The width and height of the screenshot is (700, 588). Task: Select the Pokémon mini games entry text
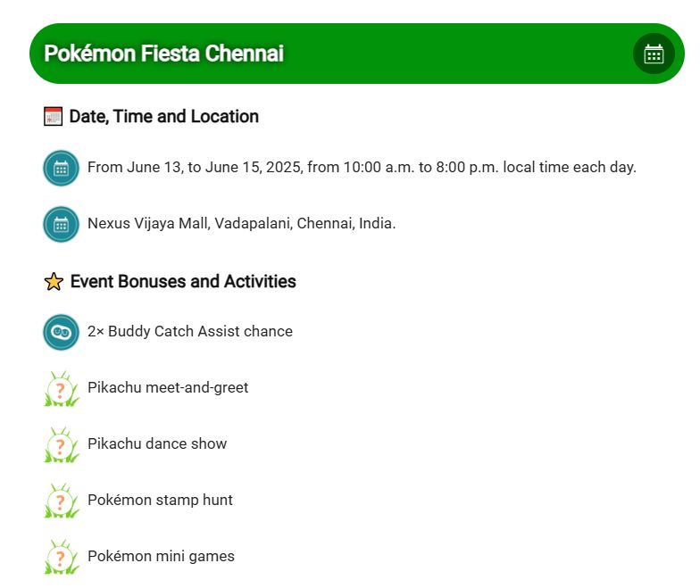tap(161, 557)
